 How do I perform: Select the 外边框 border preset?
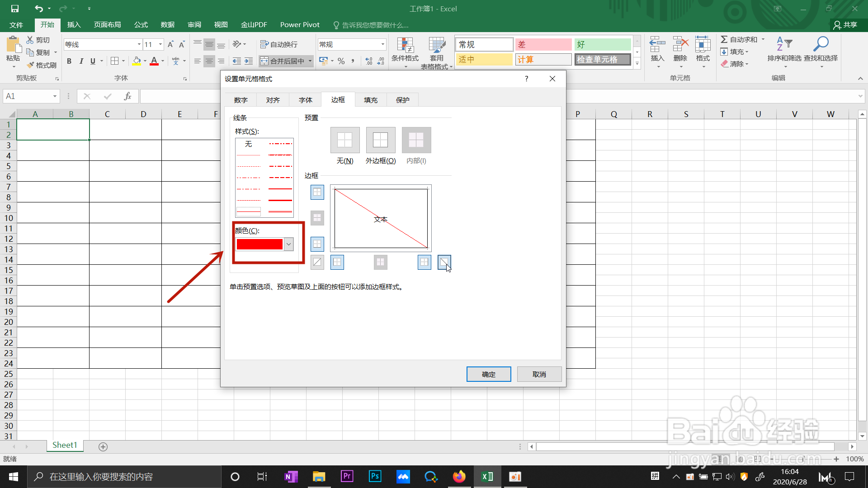click(380, 140)
